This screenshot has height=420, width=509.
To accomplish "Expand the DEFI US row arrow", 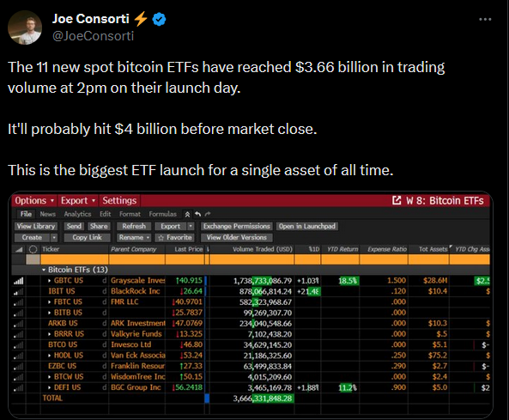I will click(49, 388).
